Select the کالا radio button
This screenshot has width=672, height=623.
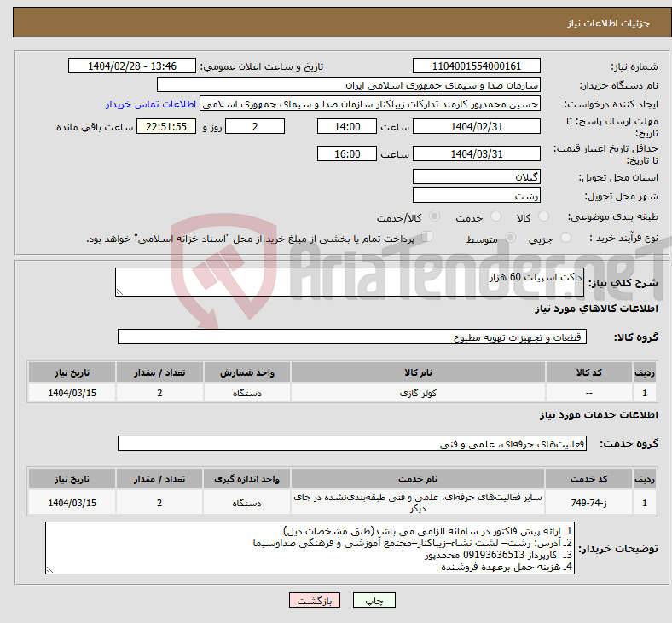click(543, 216)
